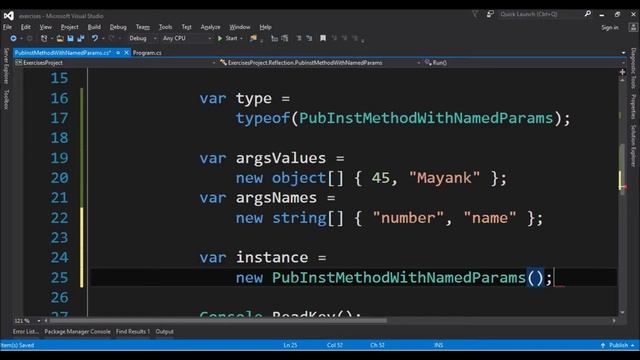Open the File menu

(x=7, y=27)
